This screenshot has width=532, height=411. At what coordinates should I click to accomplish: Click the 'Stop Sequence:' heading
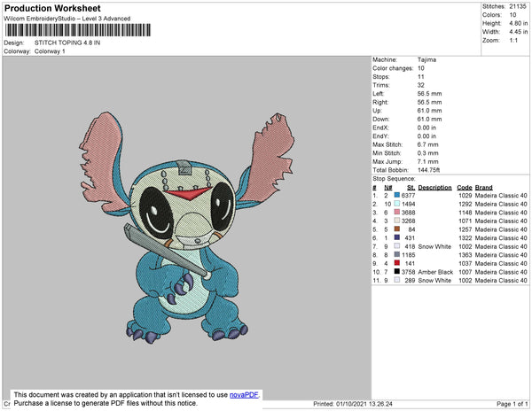point(394,179)
